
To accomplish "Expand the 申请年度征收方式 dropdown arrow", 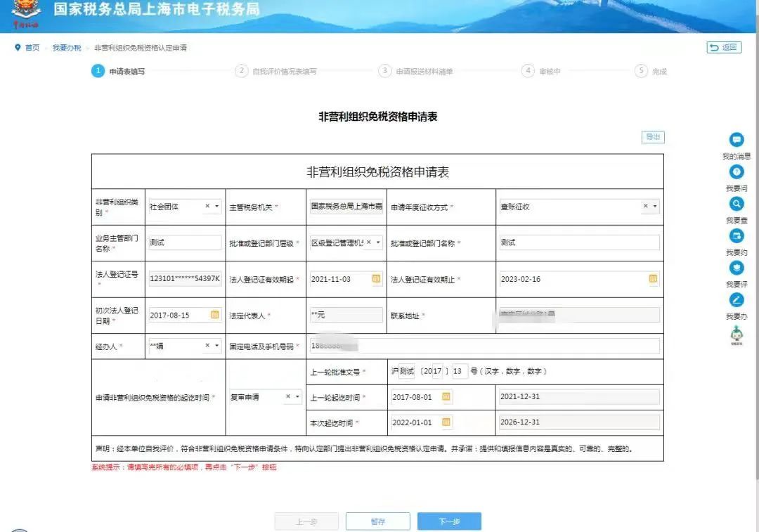I will (x=655, y=206).
